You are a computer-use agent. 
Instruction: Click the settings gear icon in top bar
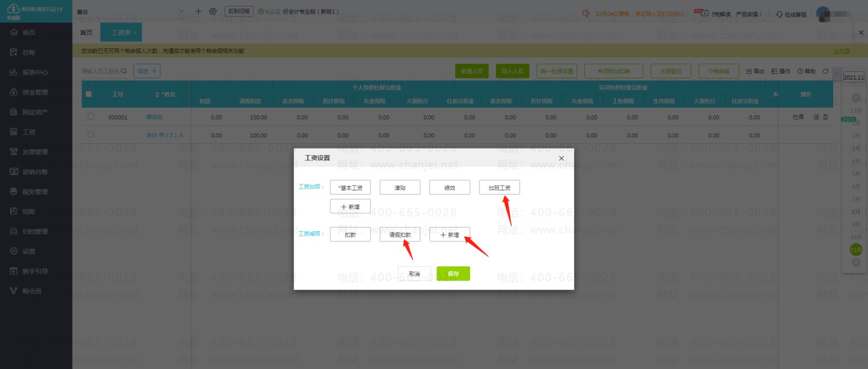point(213,11)
